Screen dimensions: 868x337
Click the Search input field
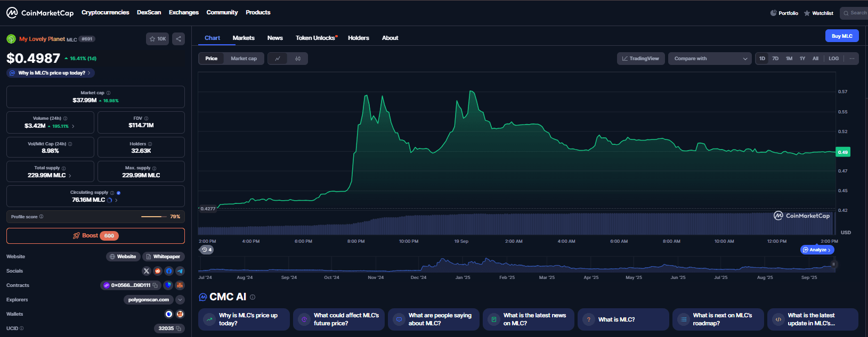coord(854,13)
